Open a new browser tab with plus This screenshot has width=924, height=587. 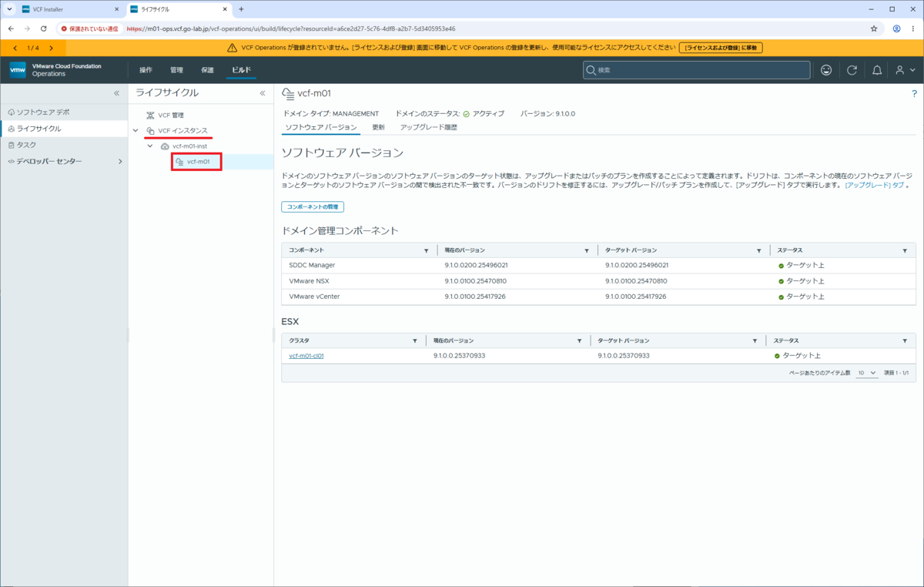click(x=241, y=9)
